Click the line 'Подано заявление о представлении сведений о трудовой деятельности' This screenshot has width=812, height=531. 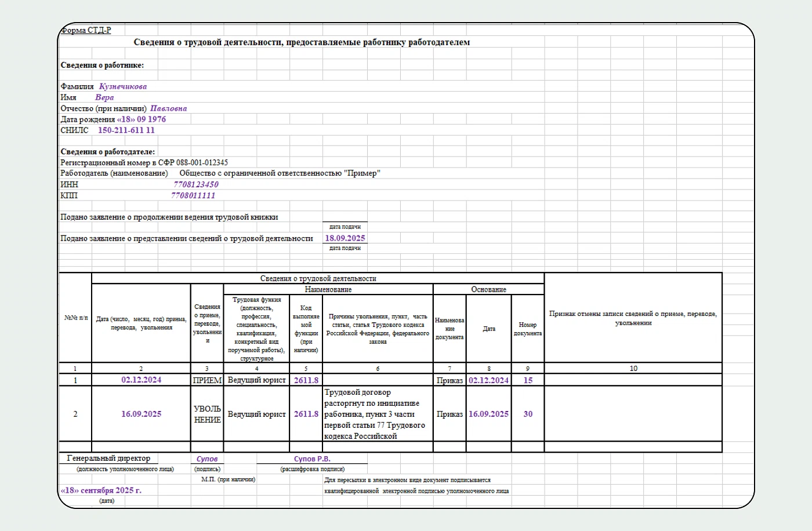click(x=187, y=238)
